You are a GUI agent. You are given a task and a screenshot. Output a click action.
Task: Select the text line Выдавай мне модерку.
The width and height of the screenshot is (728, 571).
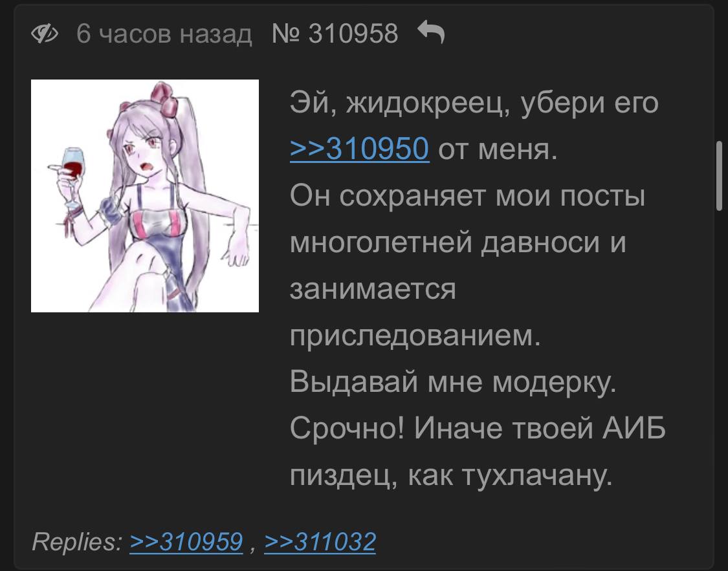453,382
